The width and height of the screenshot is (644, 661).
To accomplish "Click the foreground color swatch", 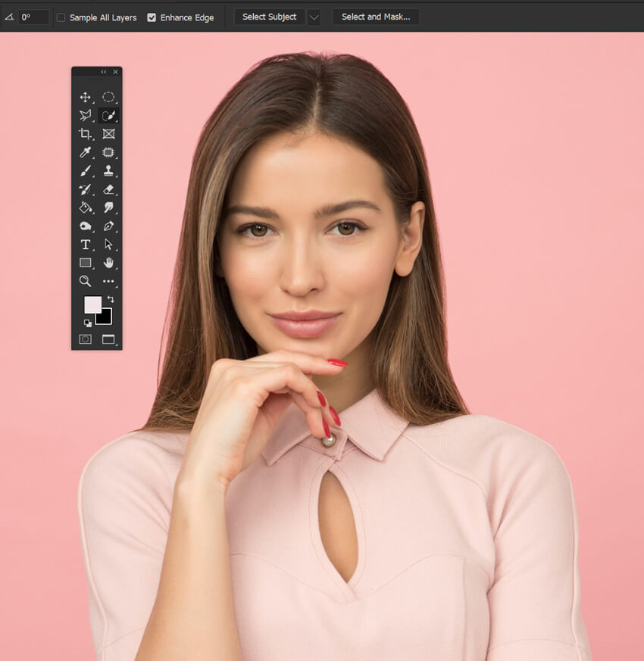I will (92, 304).
